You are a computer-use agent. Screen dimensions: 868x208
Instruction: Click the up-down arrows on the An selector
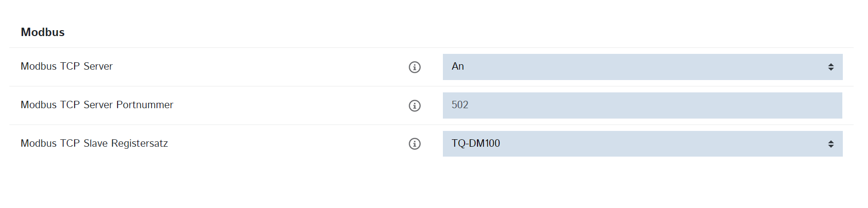pos(831,67)
